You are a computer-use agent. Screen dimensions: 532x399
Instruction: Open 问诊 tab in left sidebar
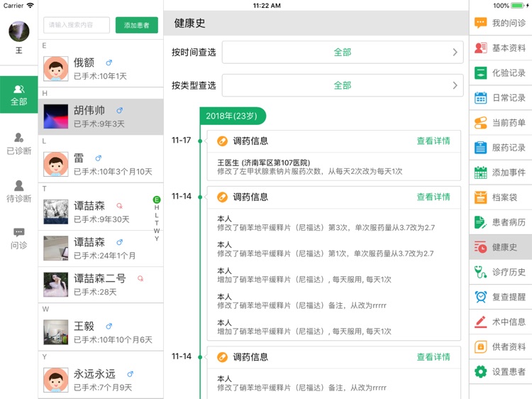point(18,239)
